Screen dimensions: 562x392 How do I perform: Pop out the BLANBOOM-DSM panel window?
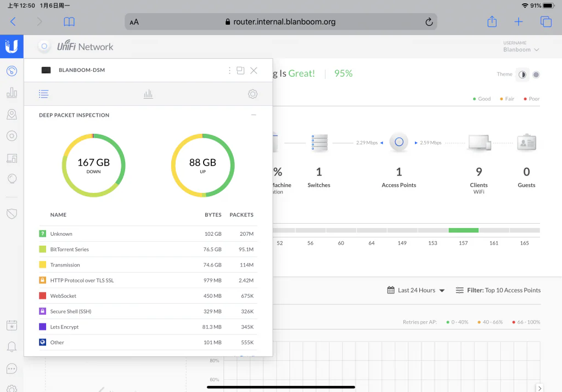(240, 71)
